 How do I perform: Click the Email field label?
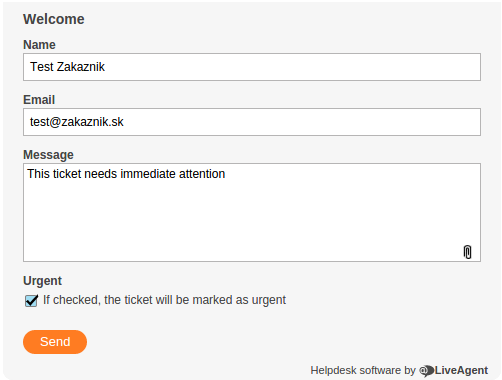pyautogui.click(x=39, y=100)
